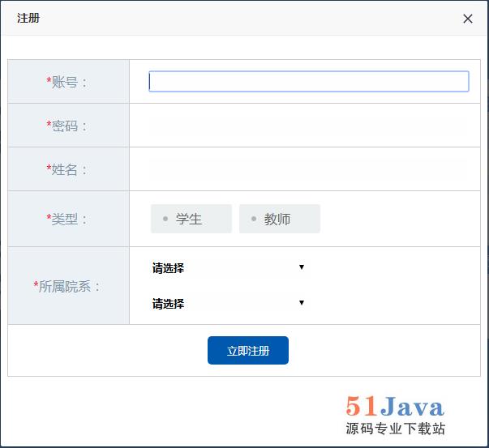This screenshot has height=448, width=489.
Task: Select the 教师 type option
Action: point(279,219)
